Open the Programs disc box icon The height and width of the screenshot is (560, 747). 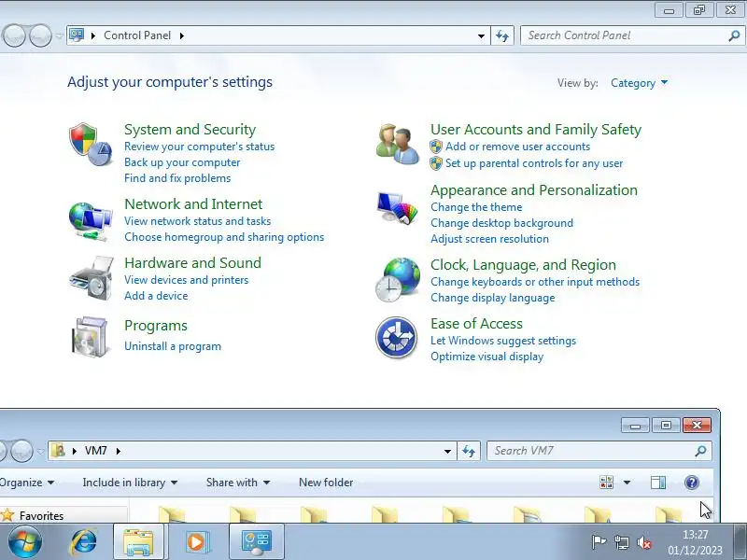point(90,337)
